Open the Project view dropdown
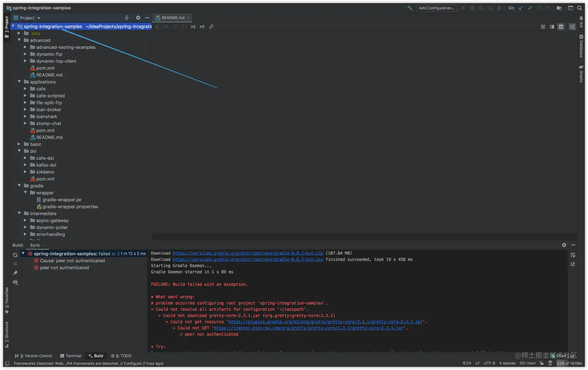588x370 pixels. tap(27, 18)
